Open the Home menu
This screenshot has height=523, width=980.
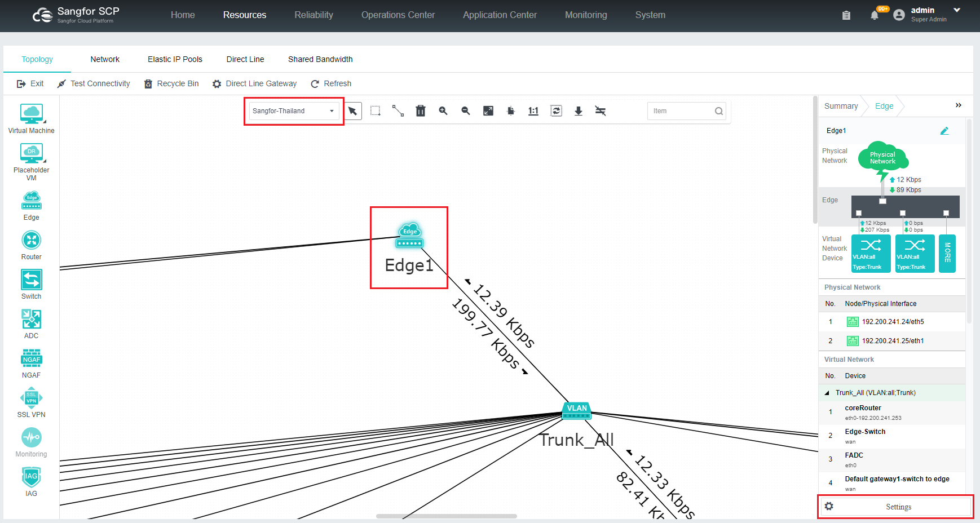(x=183, y=15)
